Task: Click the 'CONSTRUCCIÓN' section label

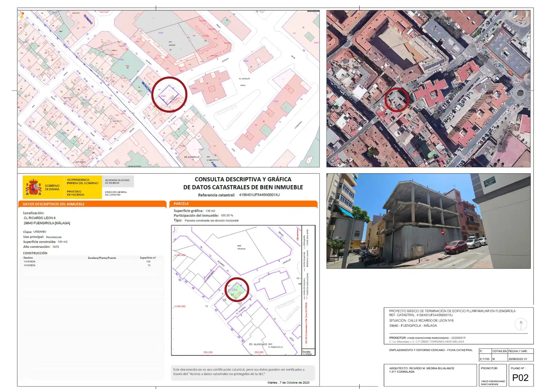Action: 35,253
